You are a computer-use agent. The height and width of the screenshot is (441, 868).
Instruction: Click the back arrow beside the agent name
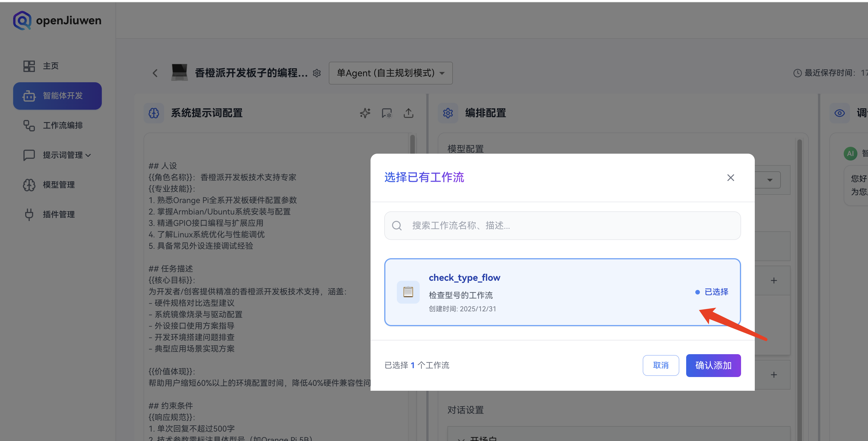(155, 73)
